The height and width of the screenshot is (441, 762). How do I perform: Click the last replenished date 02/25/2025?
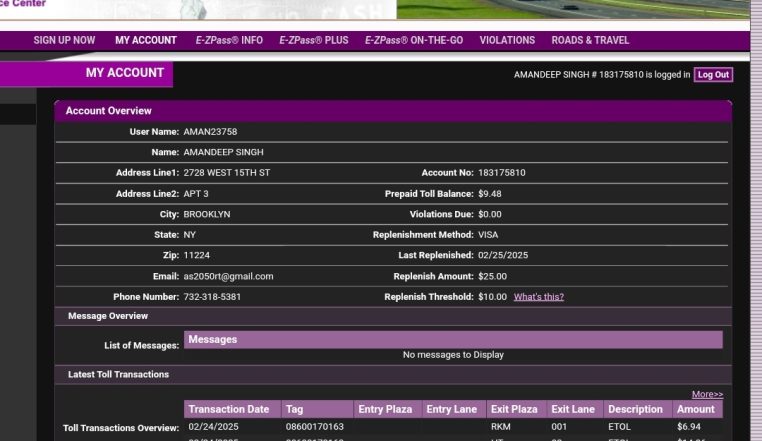[x=503, y=255]
